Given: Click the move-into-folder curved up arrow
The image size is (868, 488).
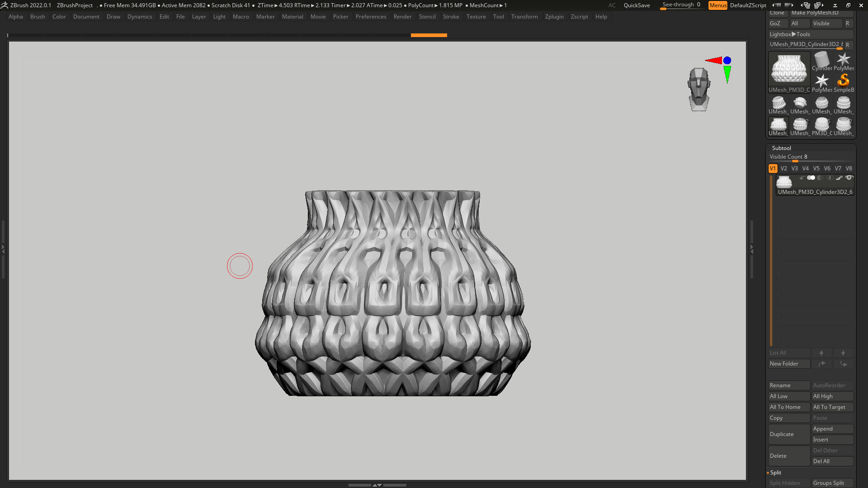Looking at the screenshot, I should tap(821, 364).
